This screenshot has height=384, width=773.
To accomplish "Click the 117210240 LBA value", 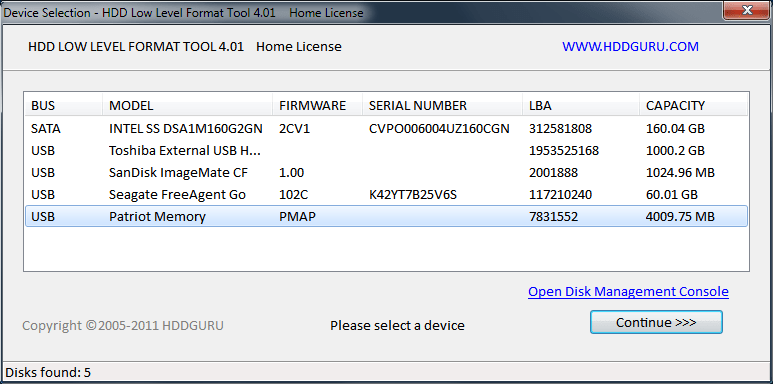I will [x=560, y=194].
